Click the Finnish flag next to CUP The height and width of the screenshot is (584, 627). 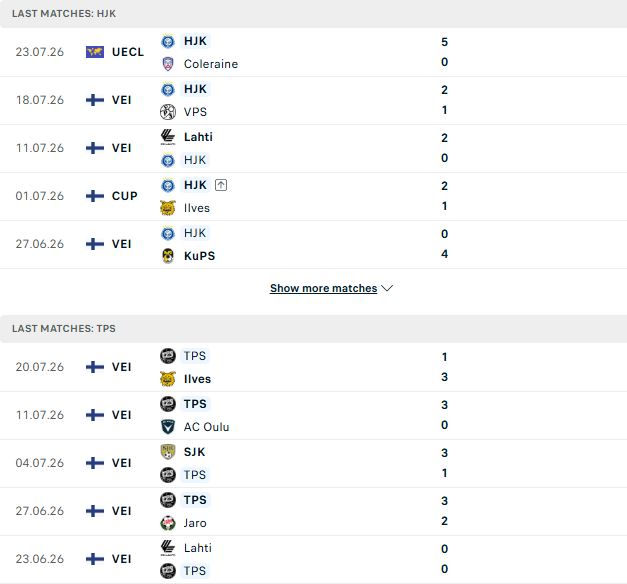point(95,196)
